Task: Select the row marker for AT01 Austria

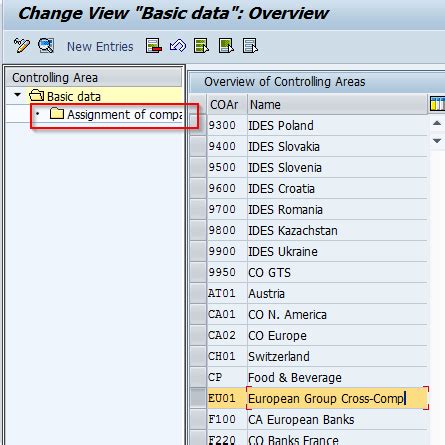Action: (198, 294)
